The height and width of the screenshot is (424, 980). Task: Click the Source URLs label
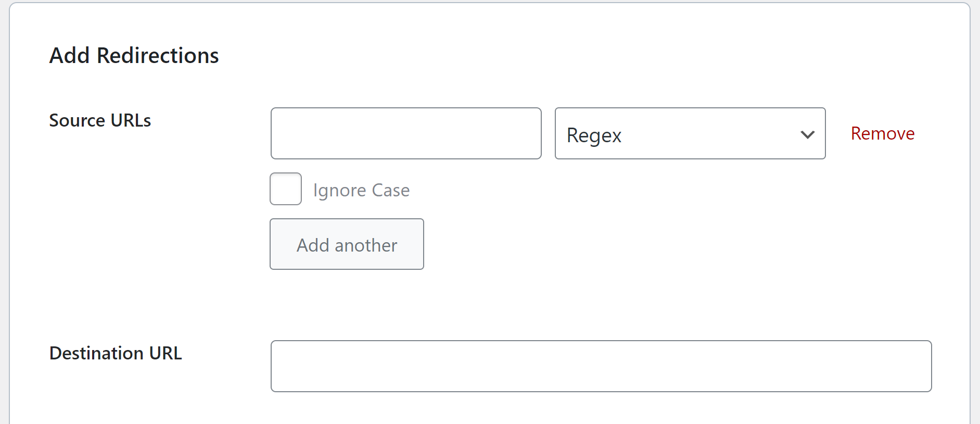[x=100, y=120]
